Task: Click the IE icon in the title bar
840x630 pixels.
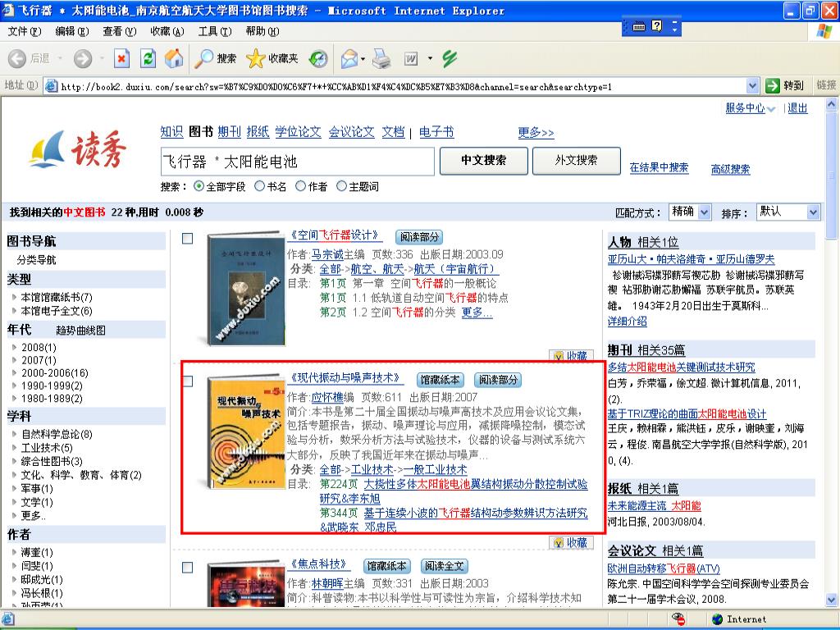Action: click(x=8, y=10)
